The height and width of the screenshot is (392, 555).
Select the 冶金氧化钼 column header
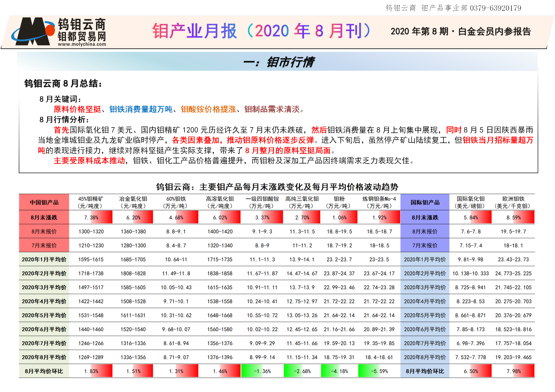(133, 202)
